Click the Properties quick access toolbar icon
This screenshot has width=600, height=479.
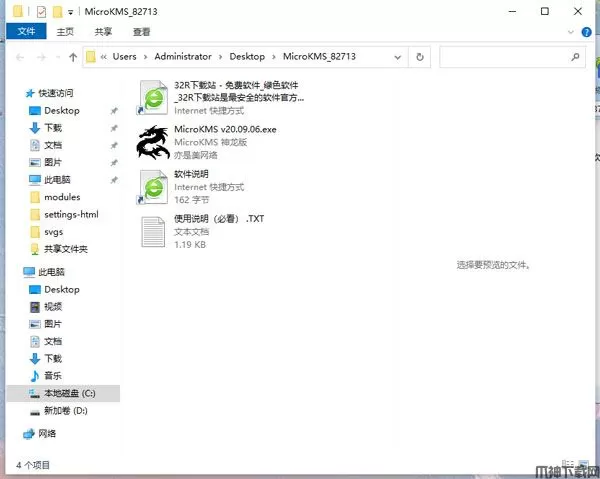pos(41,12)
